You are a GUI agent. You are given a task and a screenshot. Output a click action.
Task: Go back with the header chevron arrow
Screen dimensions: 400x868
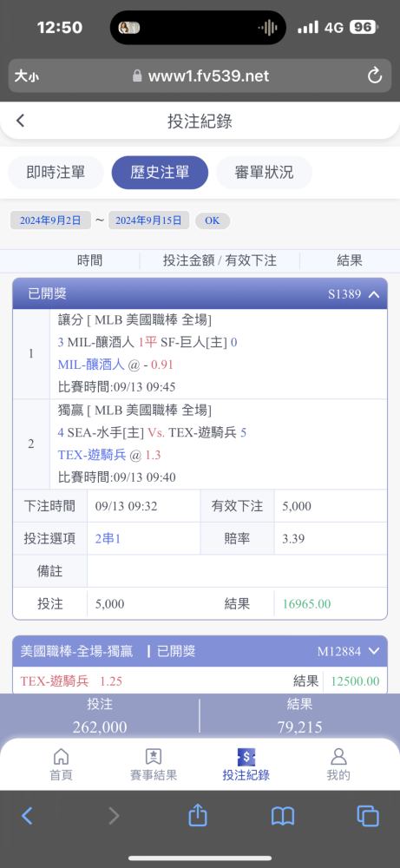point(21,120)
